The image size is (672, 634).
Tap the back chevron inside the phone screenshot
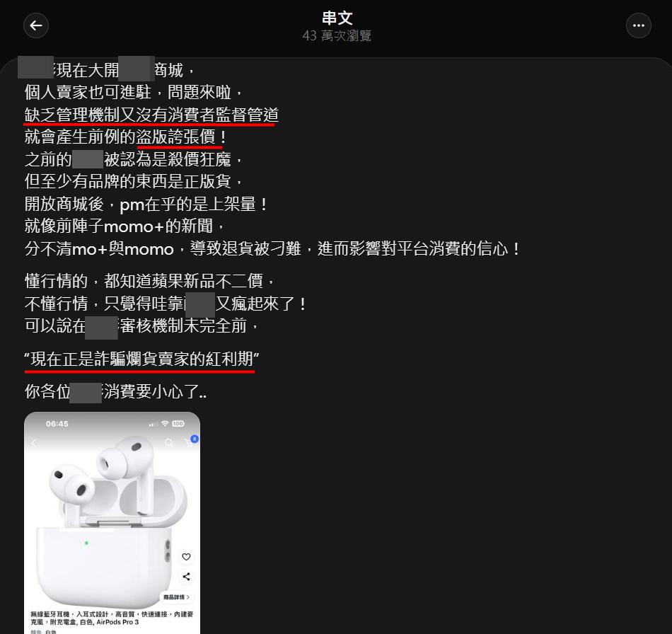pos(34,442)
